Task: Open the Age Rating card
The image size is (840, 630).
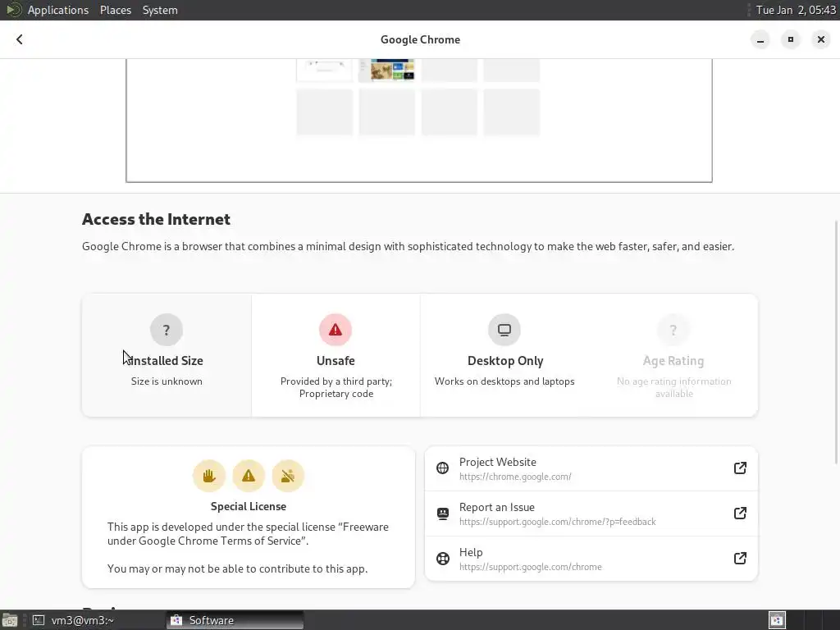Action: pos(673,355)
